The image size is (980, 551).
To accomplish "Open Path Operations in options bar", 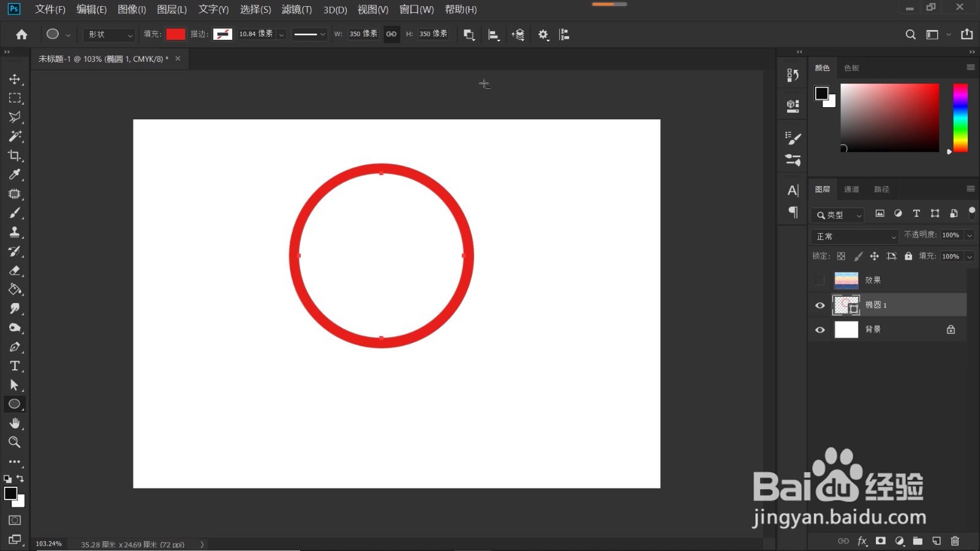I will [x=469, y=34].
